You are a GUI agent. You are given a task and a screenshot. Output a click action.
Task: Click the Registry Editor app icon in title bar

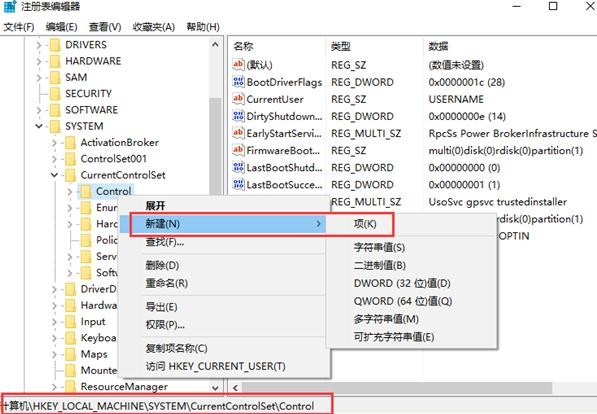click(x=10, y=6)
